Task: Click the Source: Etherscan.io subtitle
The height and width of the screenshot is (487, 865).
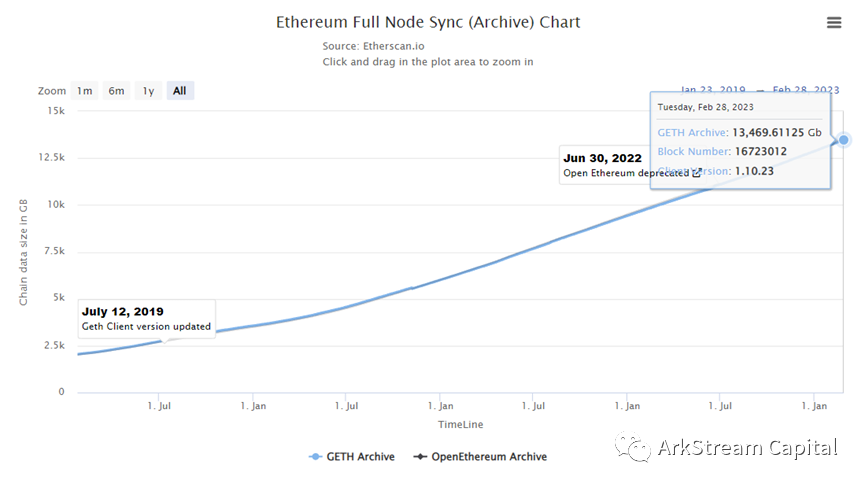Action: [x=371, y=46]
